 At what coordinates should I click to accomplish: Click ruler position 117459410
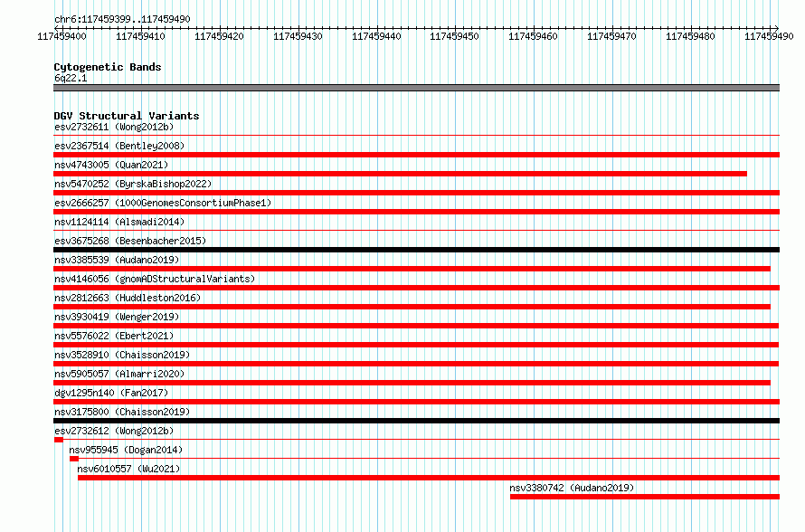pyautogui.click(x=141, y=36)
